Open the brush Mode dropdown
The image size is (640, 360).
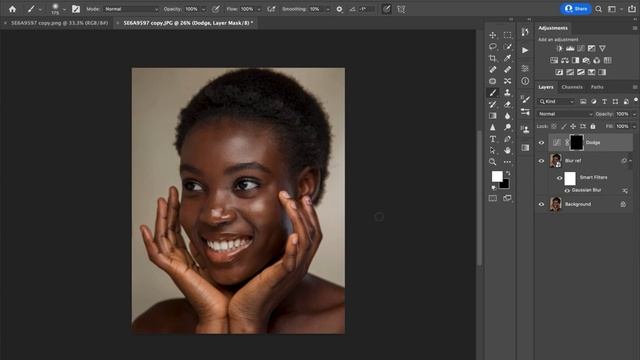pyautogui.click(x=131, y=9)
